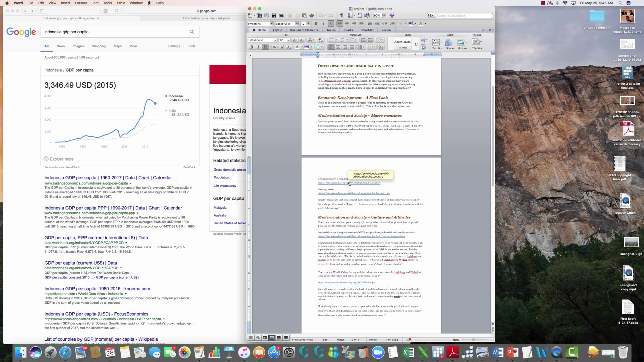Switch to the Layout ribbon tab
Screen dimensions: 644x362
[278, 30]
